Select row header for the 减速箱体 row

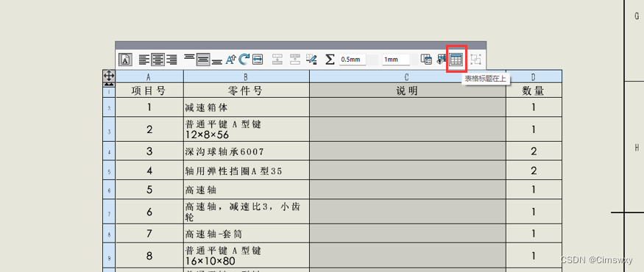tap(109, 107)
